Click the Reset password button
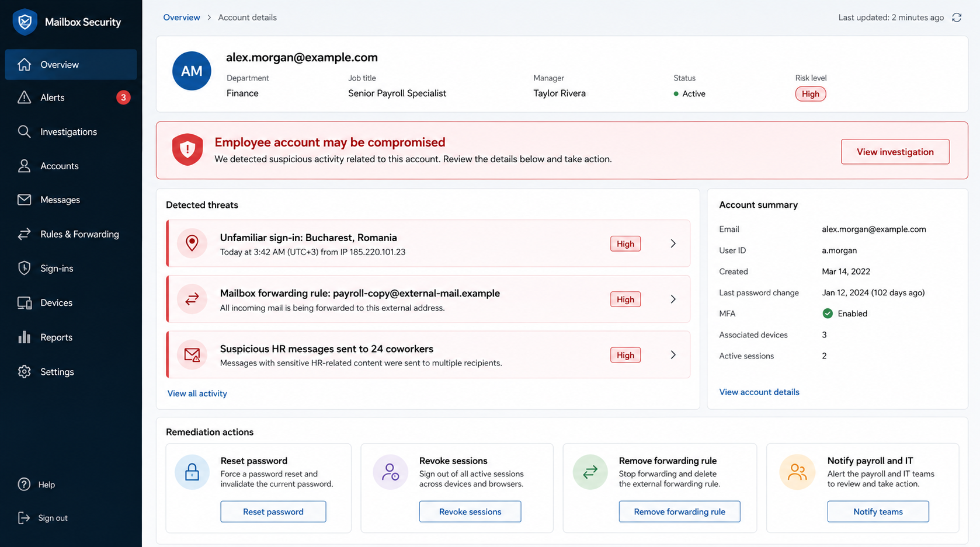Viewport: 980px width, 547px height. click(273, 511)
